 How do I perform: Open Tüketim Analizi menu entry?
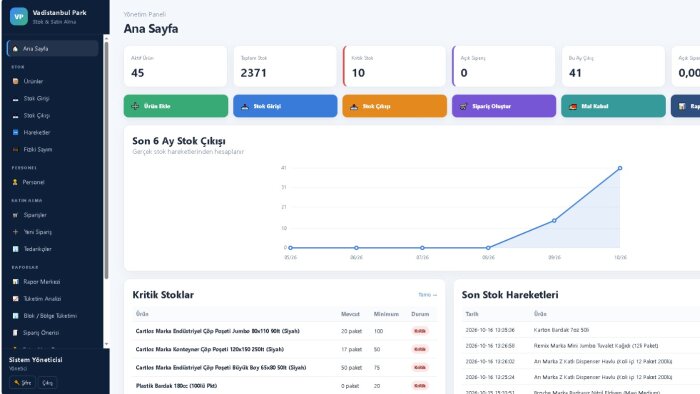tap(53, 299)
